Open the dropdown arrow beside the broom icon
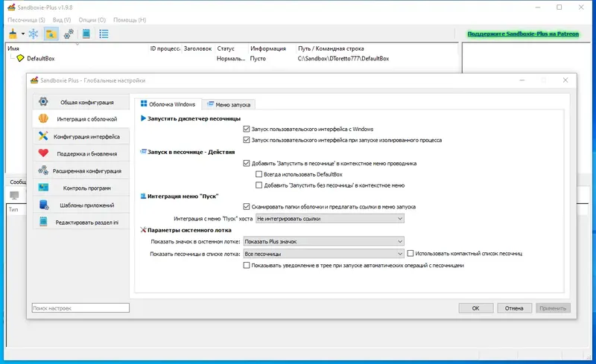This screenshot has width=596, height=364. (x=23, y=33)
